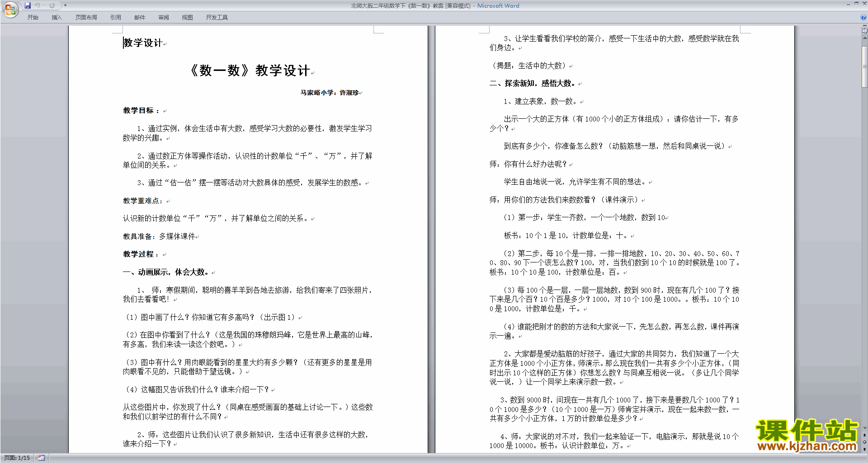Click the 页面: 1/15 status bar indicator
868x463 pixels.
[x=17, y=458]
